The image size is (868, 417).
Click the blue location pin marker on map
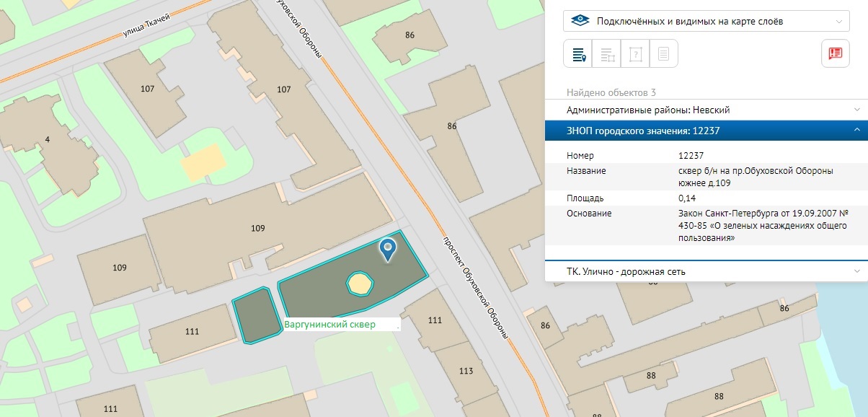click(389, 250)
